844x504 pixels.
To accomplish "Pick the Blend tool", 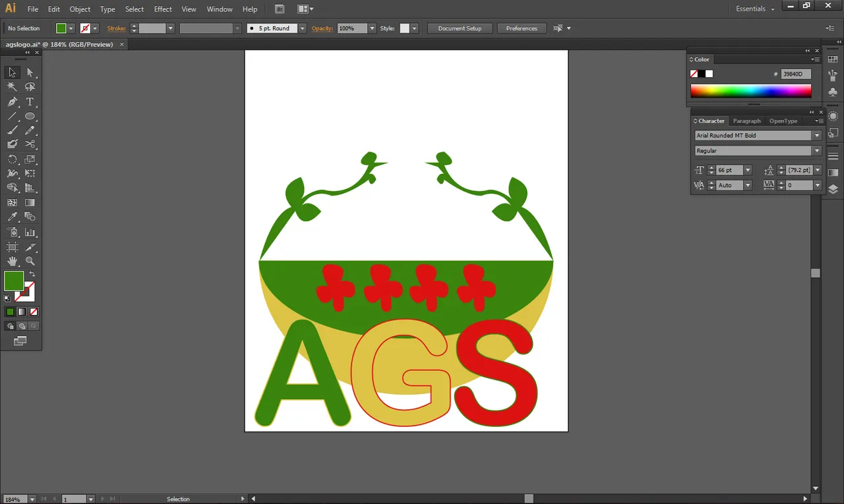I will pos(30,217).
